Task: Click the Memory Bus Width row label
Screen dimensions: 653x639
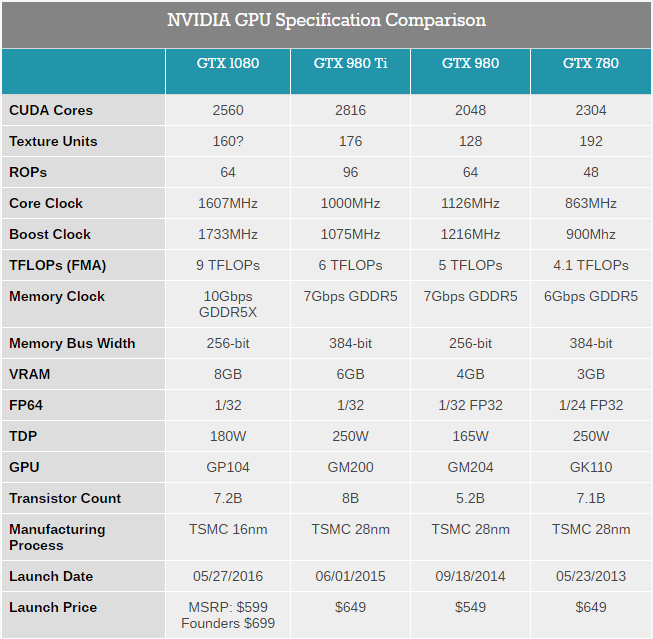Action: pyautogui.click(x=72, y=343)
